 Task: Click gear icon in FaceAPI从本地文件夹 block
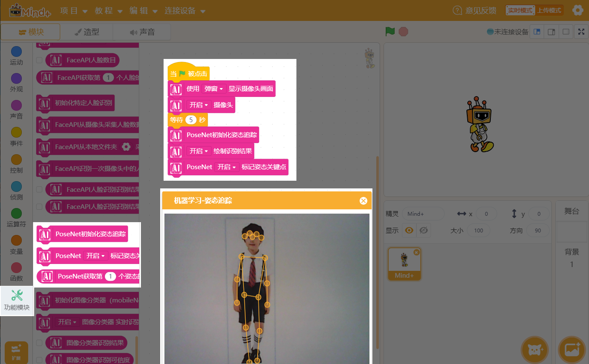126,147
